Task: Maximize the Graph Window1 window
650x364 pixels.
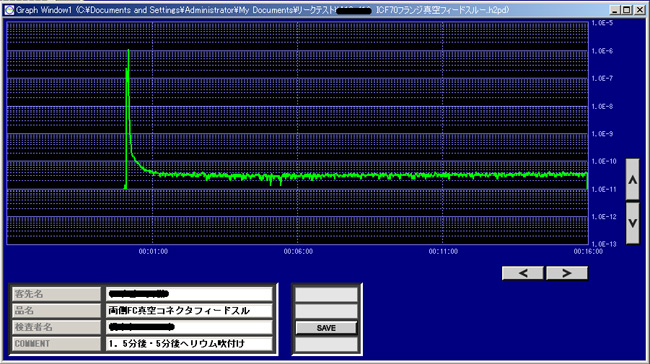Action: pos(627,10)
